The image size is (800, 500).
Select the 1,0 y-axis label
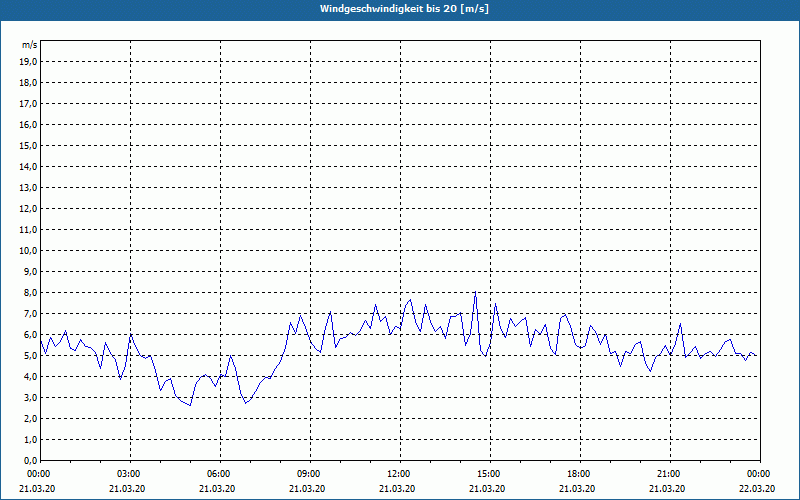click(x=31, y=439)
